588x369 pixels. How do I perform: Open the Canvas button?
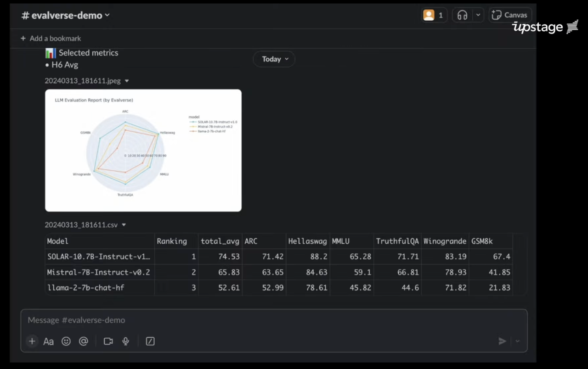point(510,15)
